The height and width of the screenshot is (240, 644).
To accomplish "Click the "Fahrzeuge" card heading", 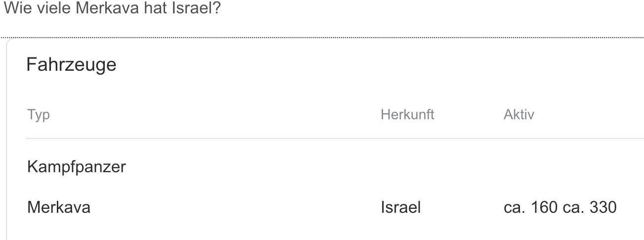I will [x=71, y=64].
